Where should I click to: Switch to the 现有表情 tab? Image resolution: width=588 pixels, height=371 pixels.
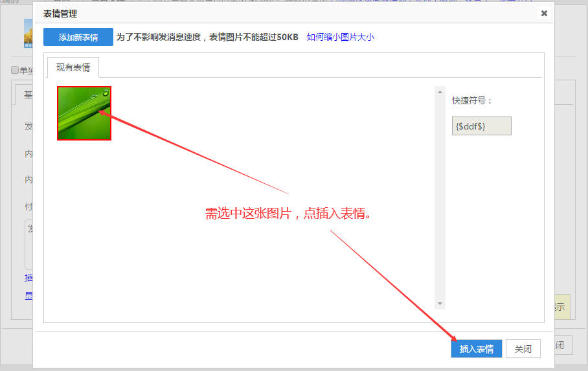[x=73, y=67]
